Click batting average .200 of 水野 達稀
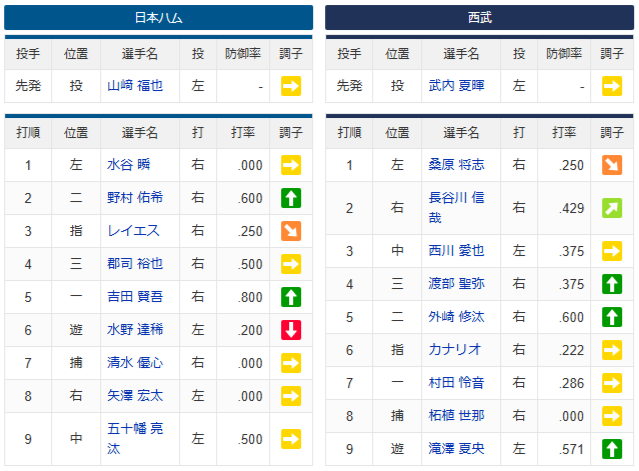Screen dimensions: 639x471 (x=250, y=330)
